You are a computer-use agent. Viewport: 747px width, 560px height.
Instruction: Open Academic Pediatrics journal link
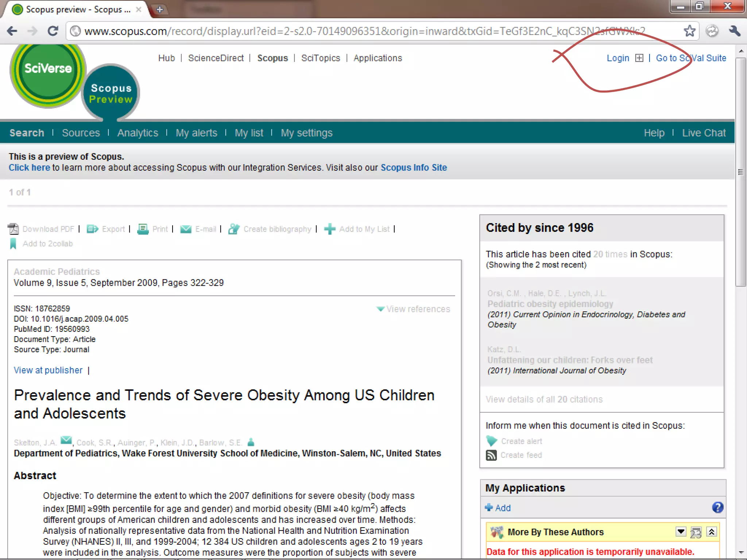tap(57, 272)
